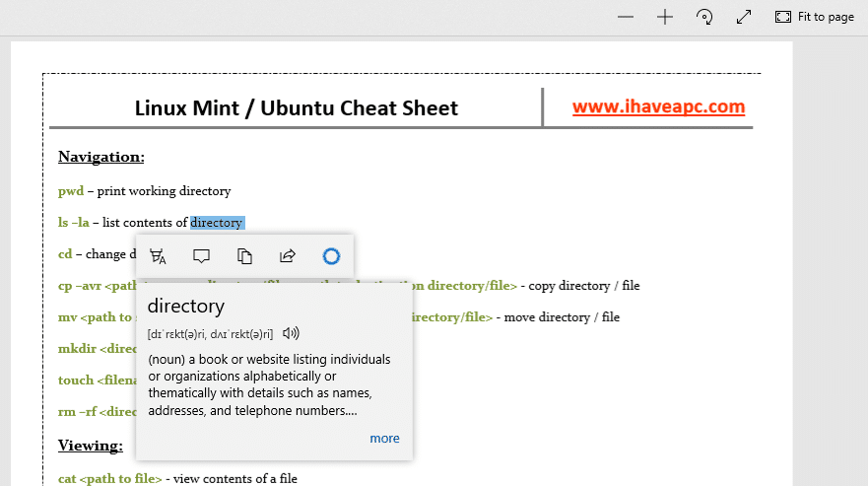Click the move directory / file description
Screen dimensions: 868x486
point(562,317)
